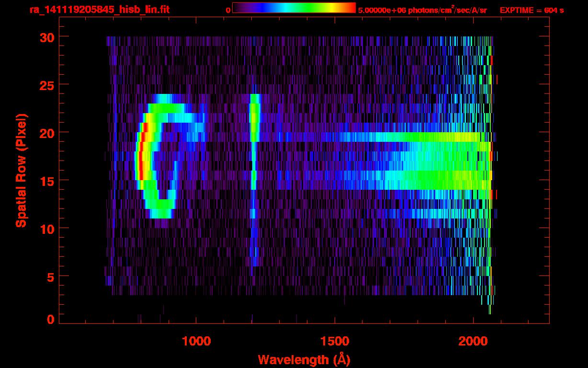Click the y-axis tick label 0
The image size is (588, 368).
click(50, 319)
